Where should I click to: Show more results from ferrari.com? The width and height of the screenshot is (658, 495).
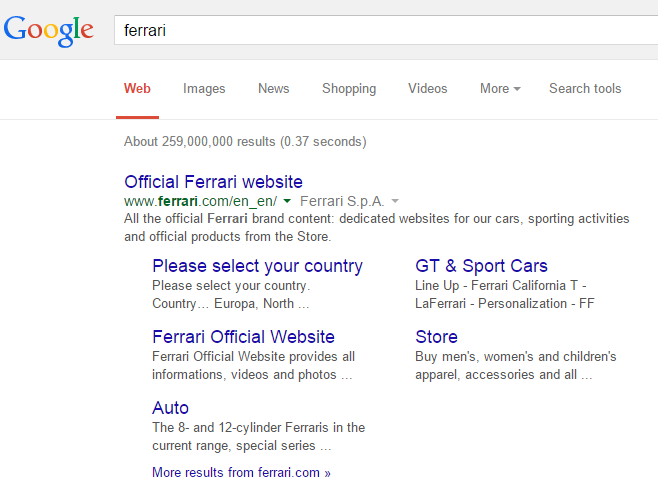241,472
